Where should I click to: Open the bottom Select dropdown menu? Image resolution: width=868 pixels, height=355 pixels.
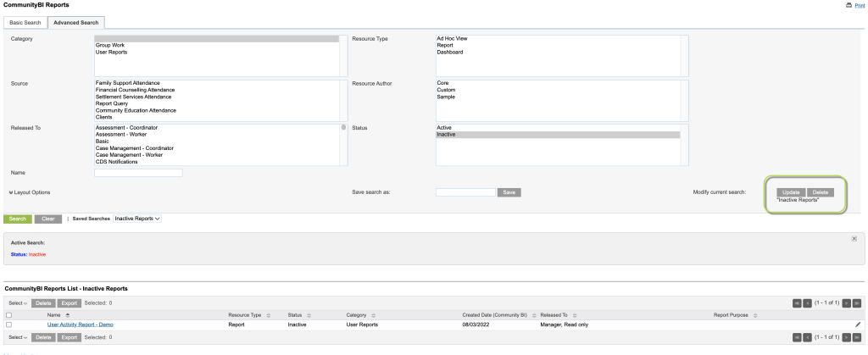point(19,336)
